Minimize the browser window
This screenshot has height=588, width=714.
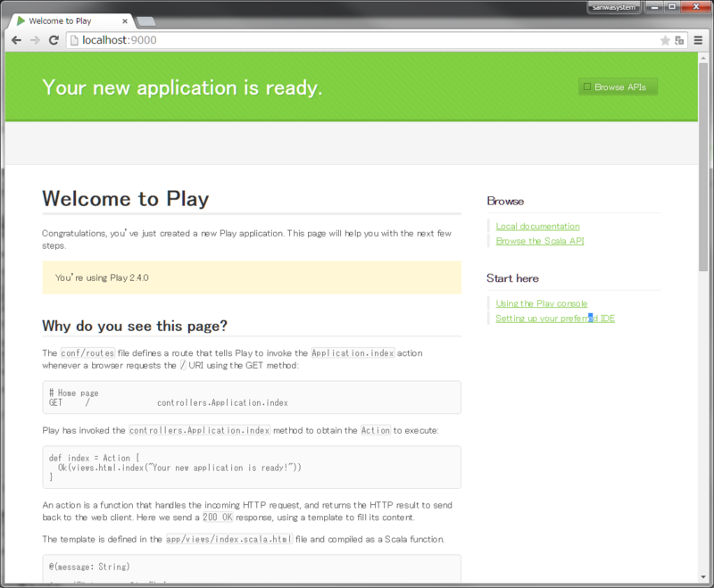(x=654, y=7)
